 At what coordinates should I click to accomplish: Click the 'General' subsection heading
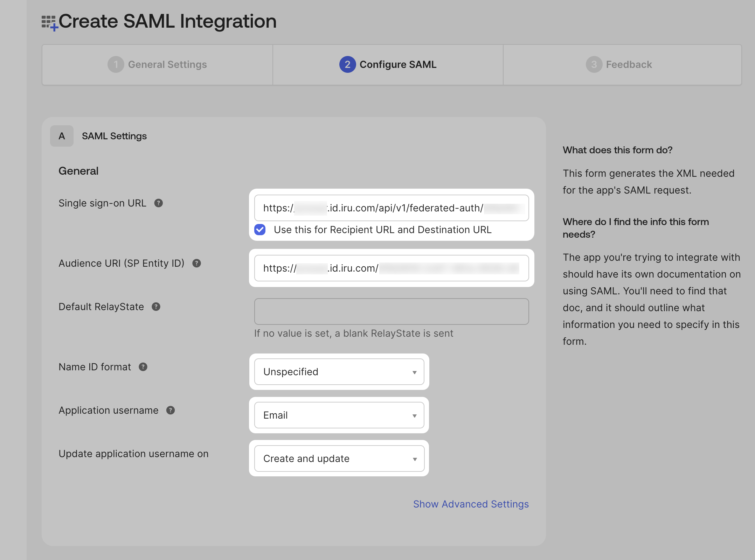click(x=78, y=171)
